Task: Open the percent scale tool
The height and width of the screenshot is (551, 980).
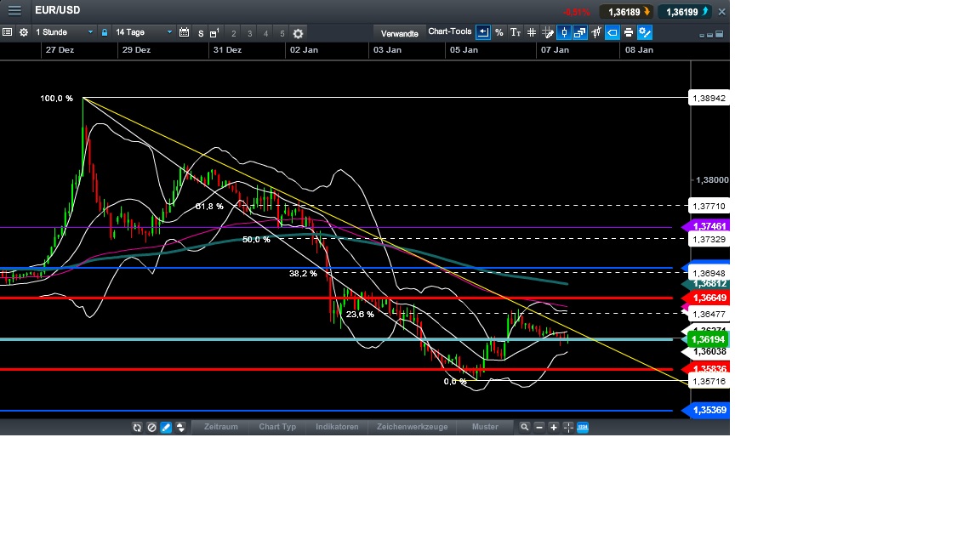Action: coord(499,32)
